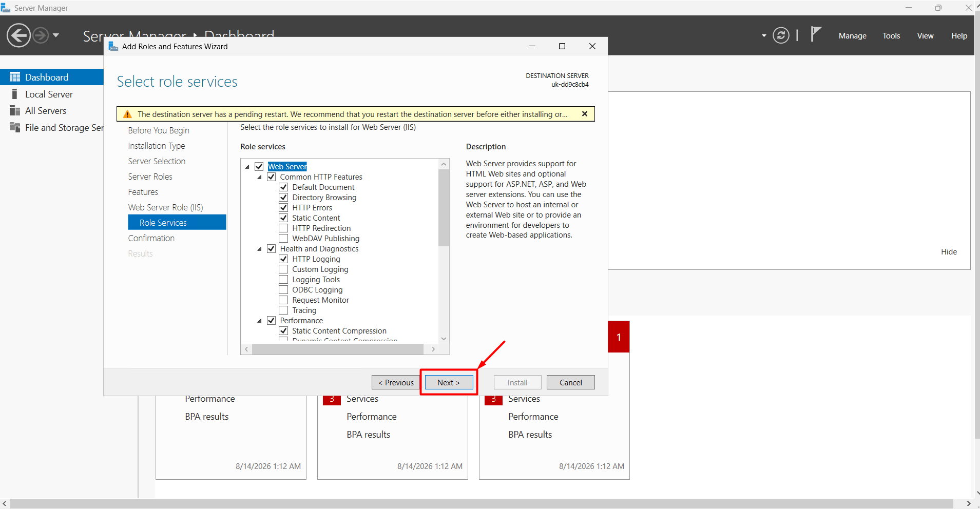Dismiss the pending restart warning
Screen dimensions: 980x509
tap(584, 114)
